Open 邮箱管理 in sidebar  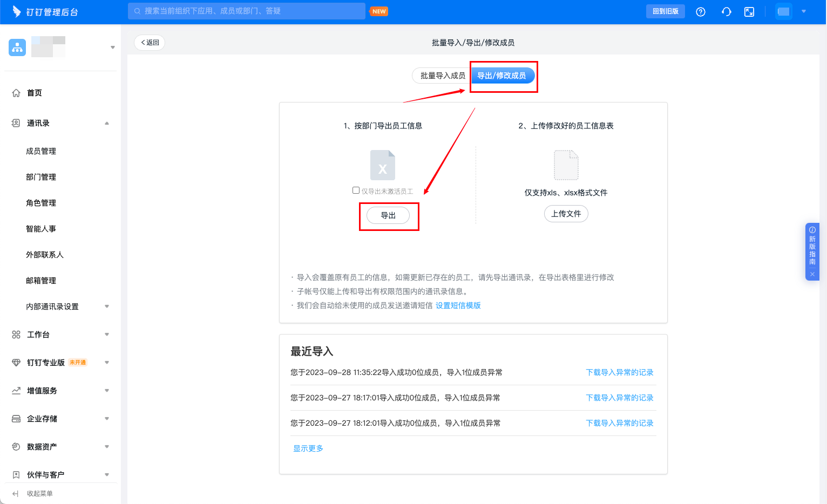[x=41, y=281]
